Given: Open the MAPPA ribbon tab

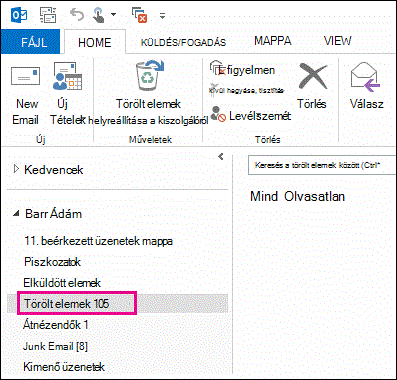Looking at the screenshot, I should pyautogui.click(x=273, y=41).
